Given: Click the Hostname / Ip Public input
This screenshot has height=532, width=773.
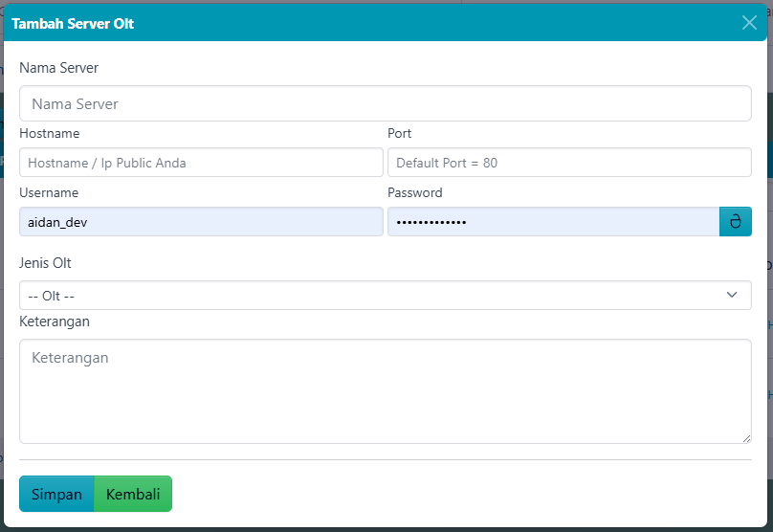Looking at the screenshot, I should [x=201, y=163].
